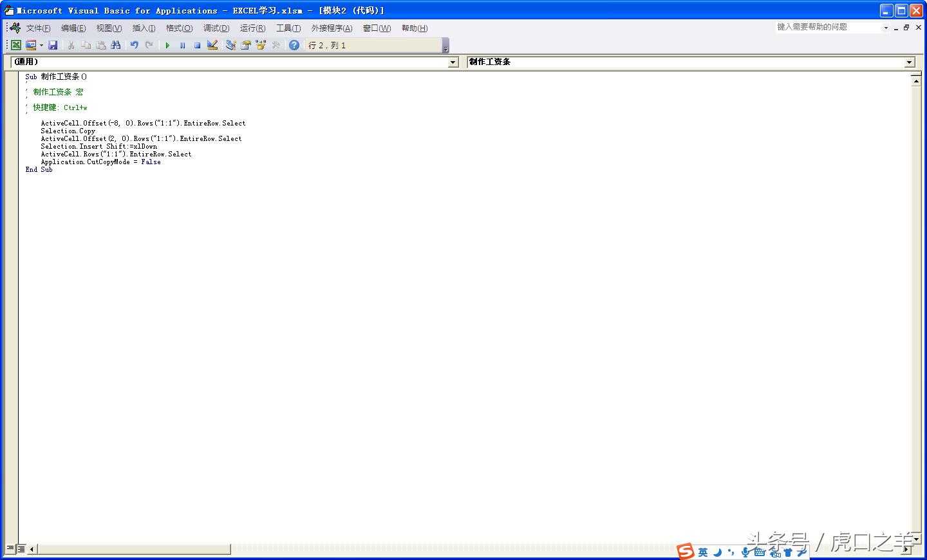Image resolution: width=927 pixels, height=560 pixels.
Task: Click the Sogou microphone voice input icon
Action: pyautogui.click(x=745, y=552)
